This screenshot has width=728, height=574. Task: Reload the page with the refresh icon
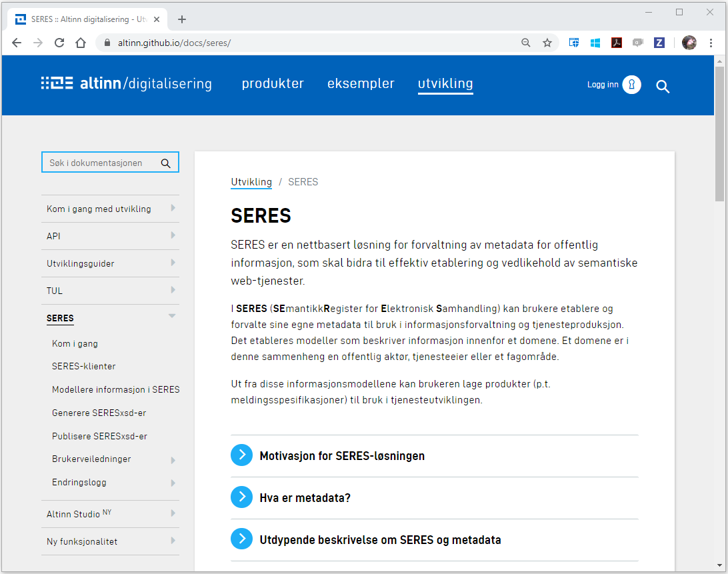coord(59,43)
